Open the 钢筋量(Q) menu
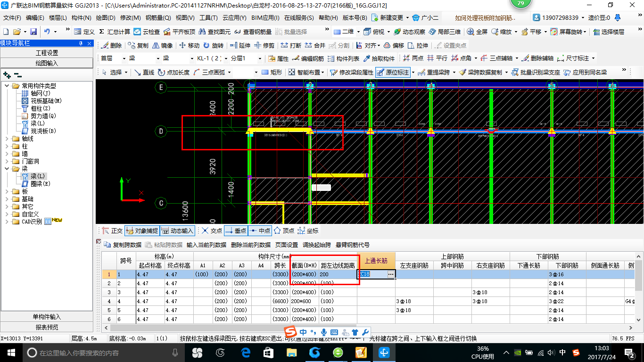The image size is (644, 362). coord(158,18)
